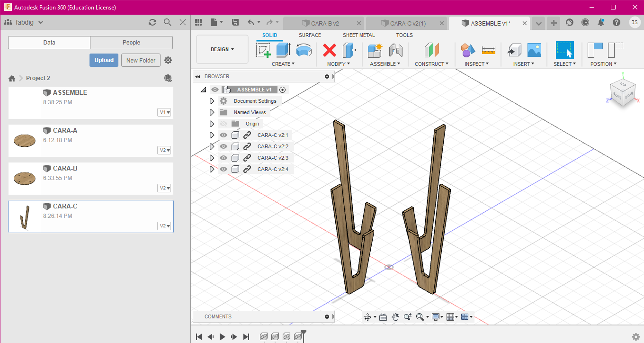Open the V2 version dropdown for CARA-A
This screenshot has width=644, height=343.
click(164, 150)
